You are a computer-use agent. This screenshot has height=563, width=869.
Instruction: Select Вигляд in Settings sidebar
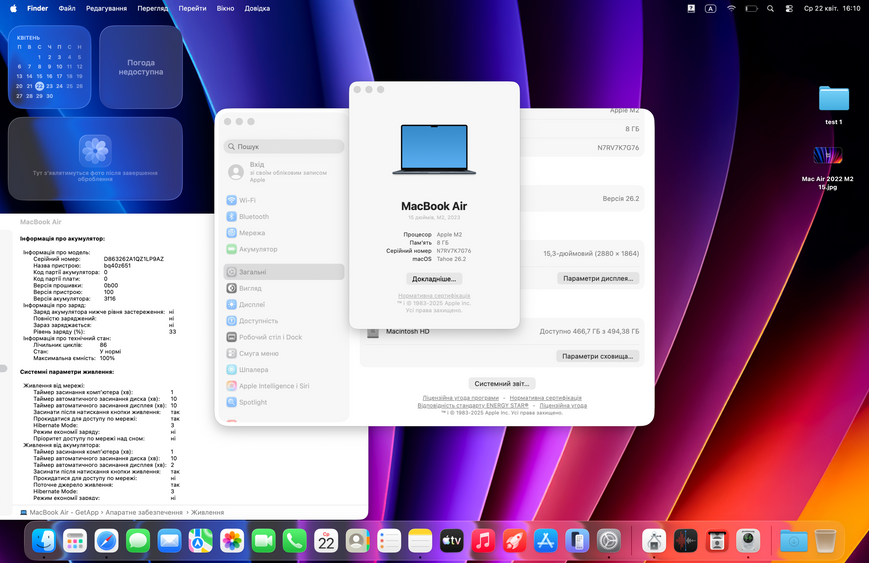pos(284,288)
